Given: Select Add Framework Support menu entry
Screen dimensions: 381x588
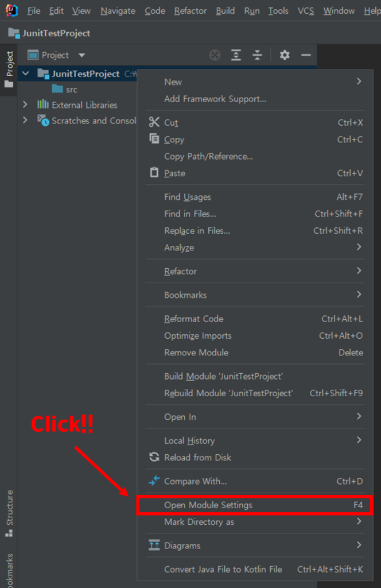Looking at the screenshot, I should click(x=215, y=99).
